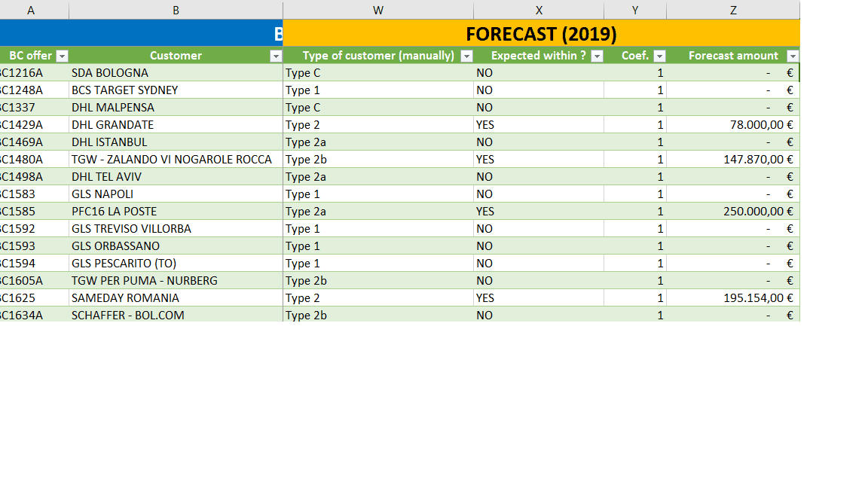Select column B header
Image resolution: width=868 pixels, height=488 pixels.
click(x=176, y=10)
